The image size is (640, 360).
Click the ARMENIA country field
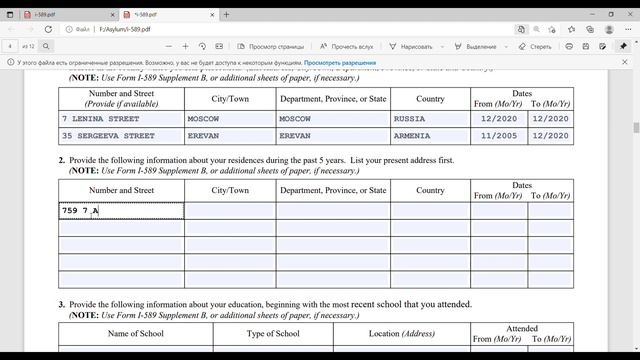(430, 136)
